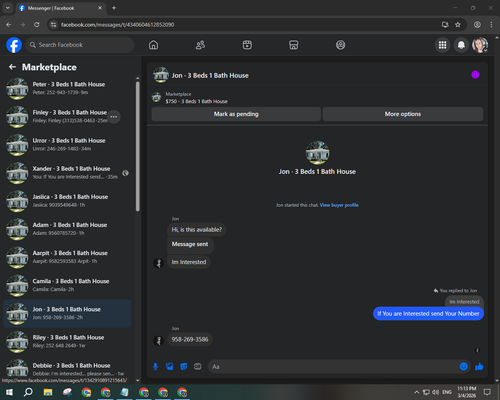Image resolution: width=500 pixels, height=400 pixels.
Task: Open the Chrome three-dot menu
Action: point(491,25)
